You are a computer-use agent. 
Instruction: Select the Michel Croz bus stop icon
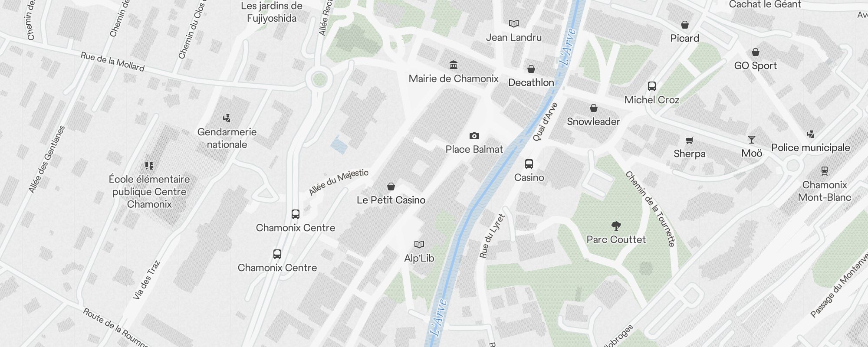coord(651,86)
